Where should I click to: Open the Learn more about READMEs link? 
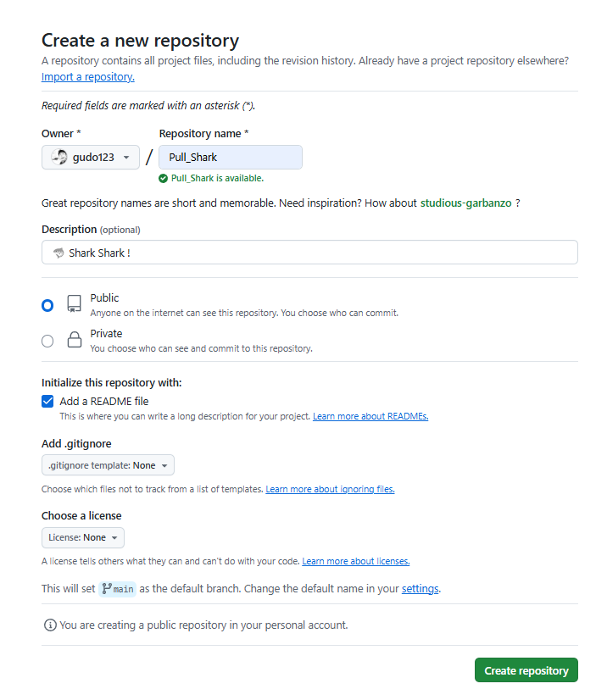click(x=370, y=417)
